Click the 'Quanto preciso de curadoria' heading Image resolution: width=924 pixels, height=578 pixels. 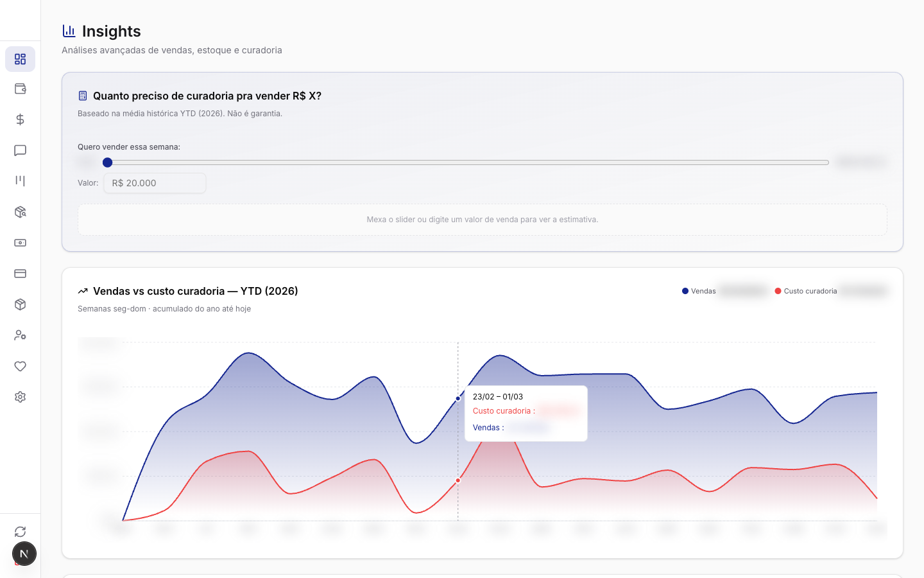tap(207, 96)
